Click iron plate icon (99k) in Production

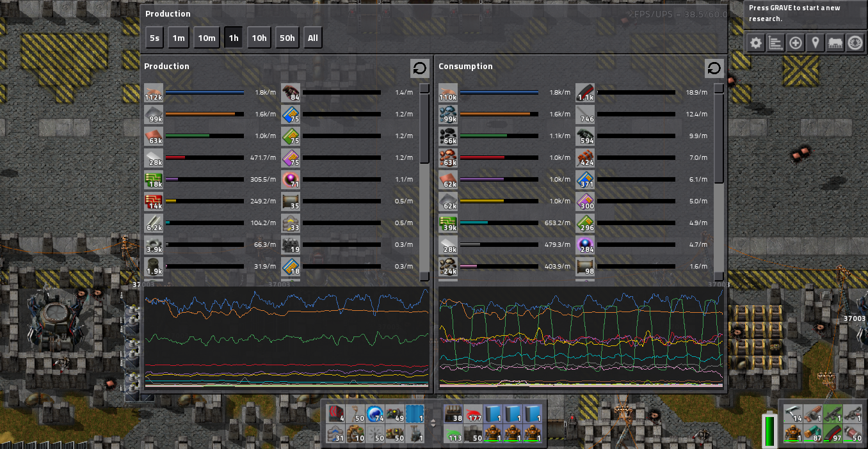pyautogui.click(x=154, y=114)
